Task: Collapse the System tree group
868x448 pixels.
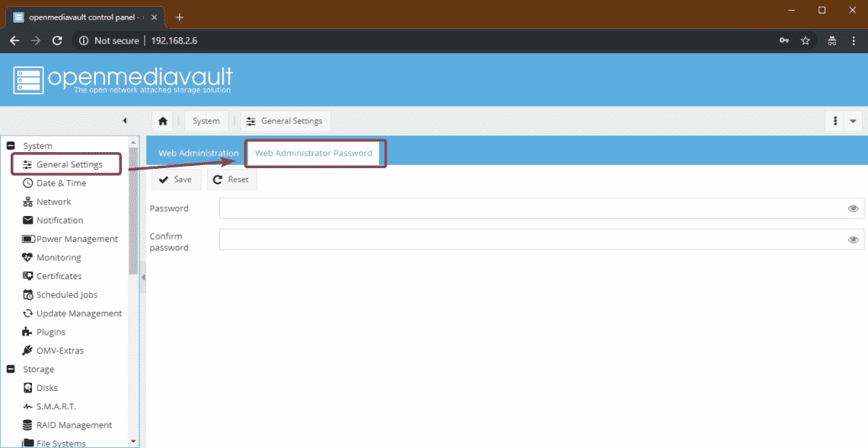Action: pyautogui.click(x=11, y=146)
